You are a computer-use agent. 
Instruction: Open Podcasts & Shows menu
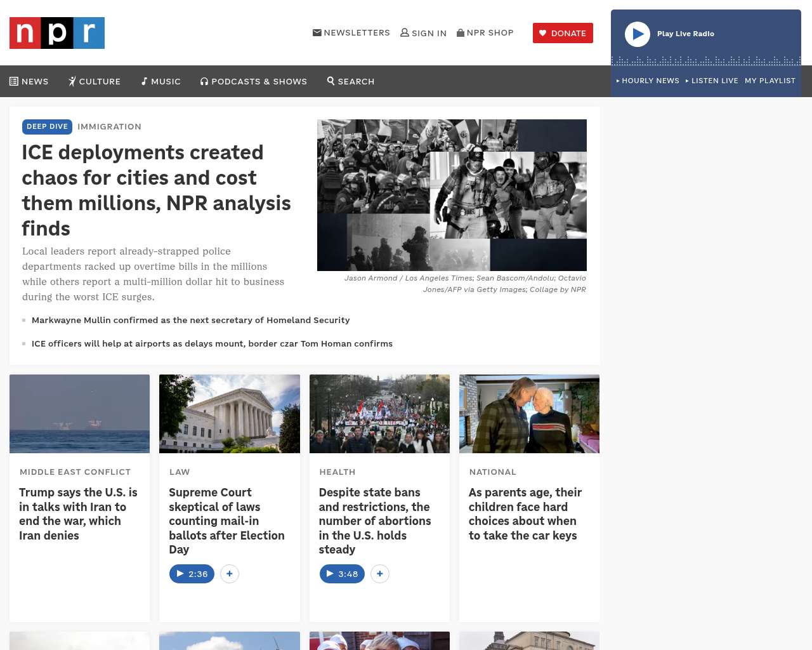pos(254,81)
